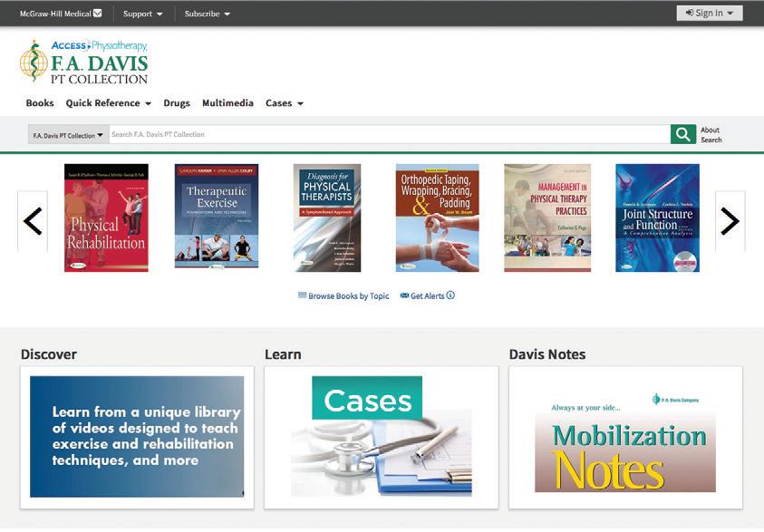Open the Sign In dropdown button
The width and height of the screenshot is (764, 532).
(710, 14)
